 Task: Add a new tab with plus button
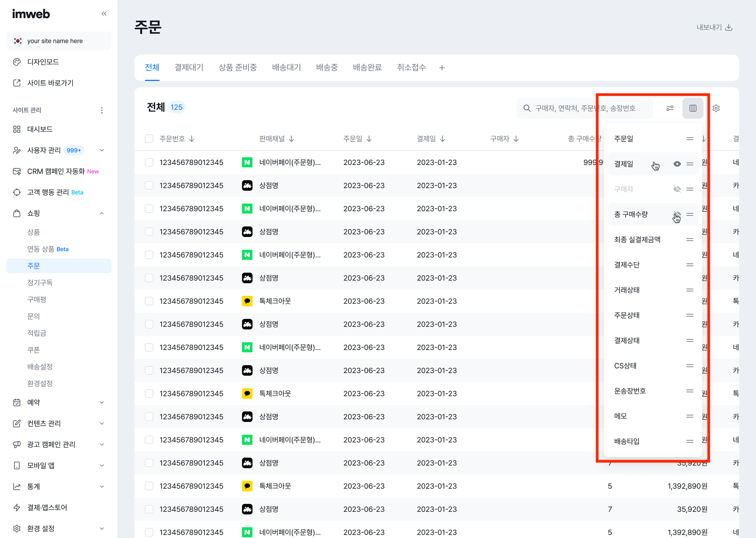[x=442, y=68]
